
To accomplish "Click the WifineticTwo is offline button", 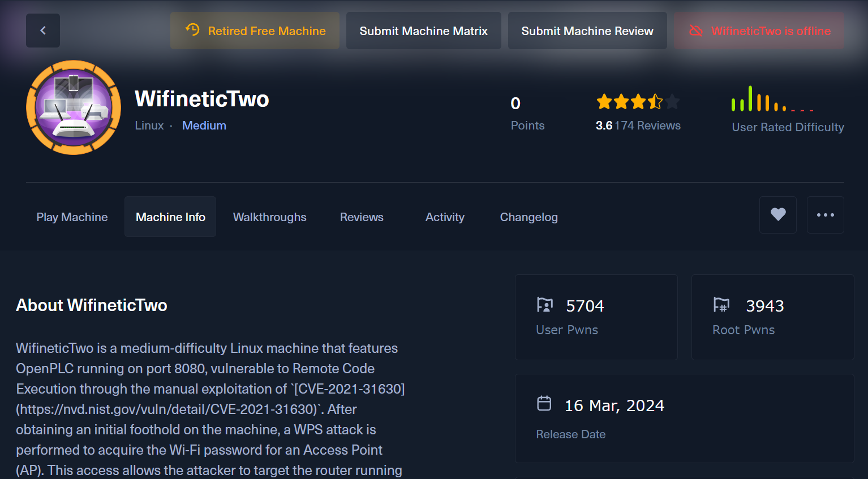I will [x=759, y=31].
